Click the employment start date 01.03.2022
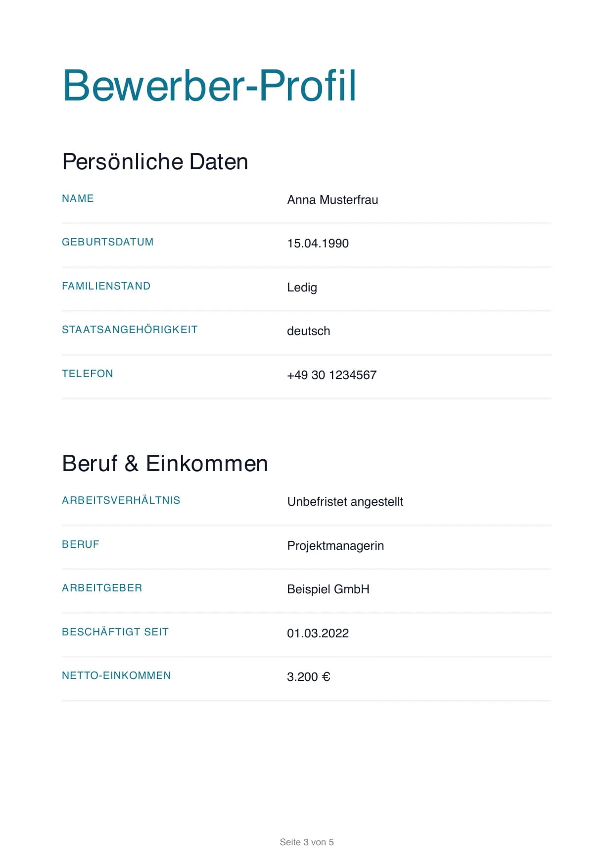Viewport: 614px width, 868px height. pyautogui.click(x=318, y=633)
